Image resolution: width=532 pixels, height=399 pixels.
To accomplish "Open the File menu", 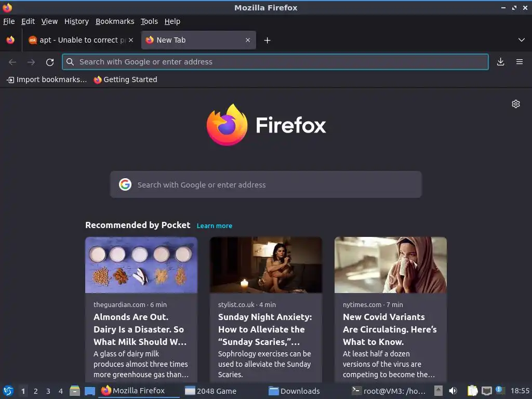I will click(x=9, y=21).
